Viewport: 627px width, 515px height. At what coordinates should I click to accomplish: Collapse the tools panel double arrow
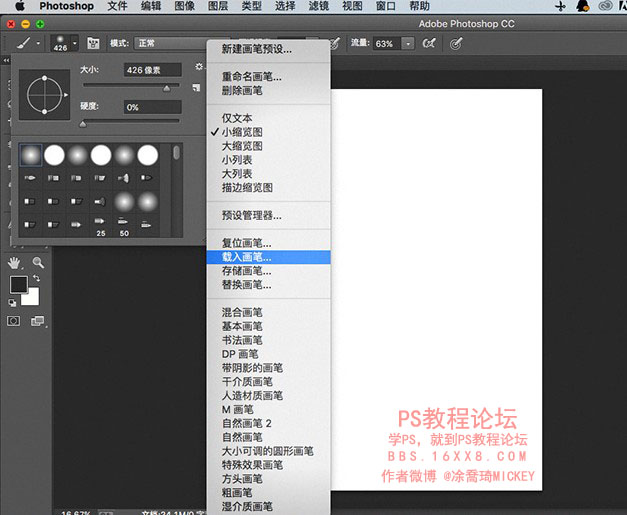click(x=6, y=60)
